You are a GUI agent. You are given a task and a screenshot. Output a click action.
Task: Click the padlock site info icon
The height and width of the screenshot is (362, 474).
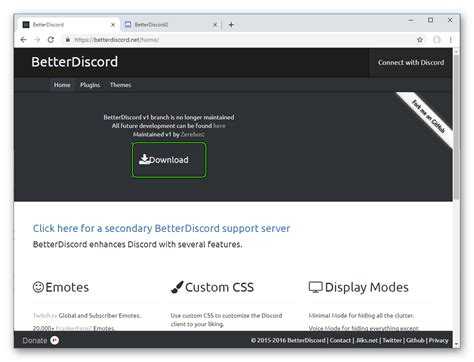pos(68,40)
